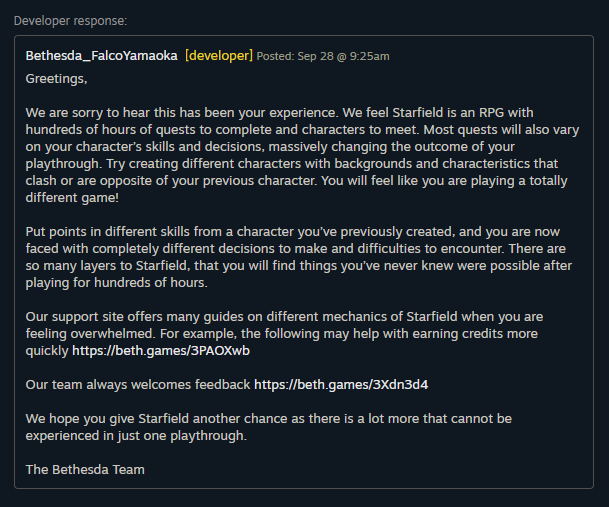Click the Posted Sep 28 timestamp

(323, 56)
